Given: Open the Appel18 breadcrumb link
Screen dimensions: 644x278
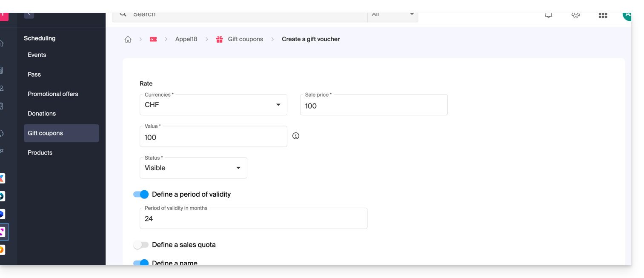Looking at the screenshot, I should [186, 39].
